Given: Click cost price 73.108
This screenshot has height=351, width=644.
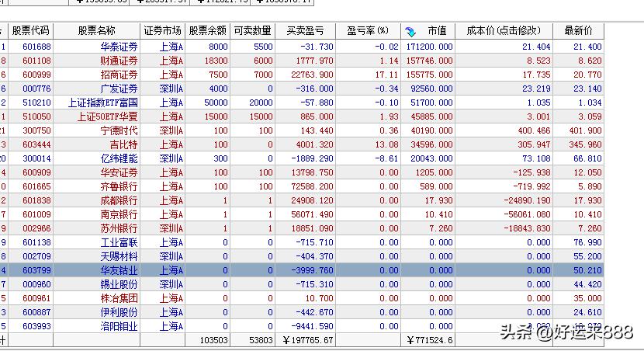Looking at the screenshot, I should tap(536, 158).
